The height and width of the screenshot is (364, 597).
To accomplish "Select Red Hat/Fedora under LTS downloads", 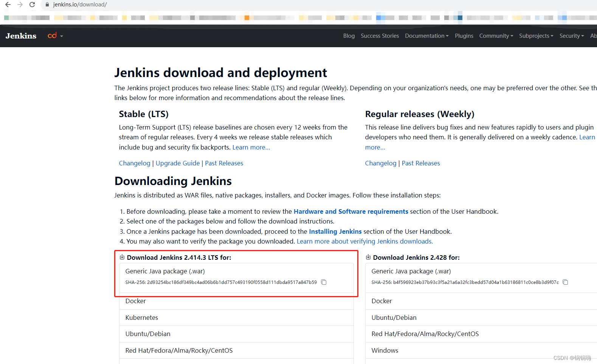I will pyautogui.click(x=236, y=350).
